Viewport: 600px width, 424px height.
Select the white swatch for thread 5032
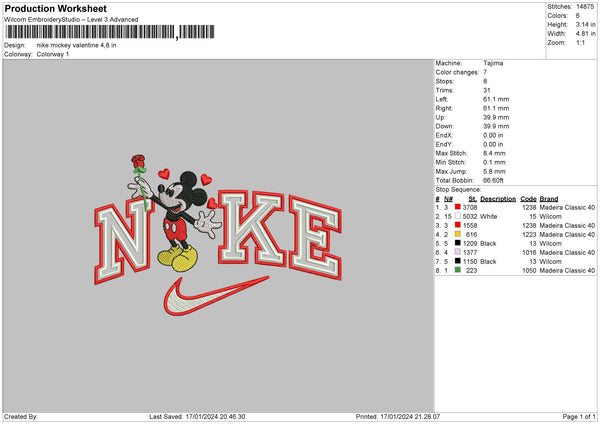(457, 216)
